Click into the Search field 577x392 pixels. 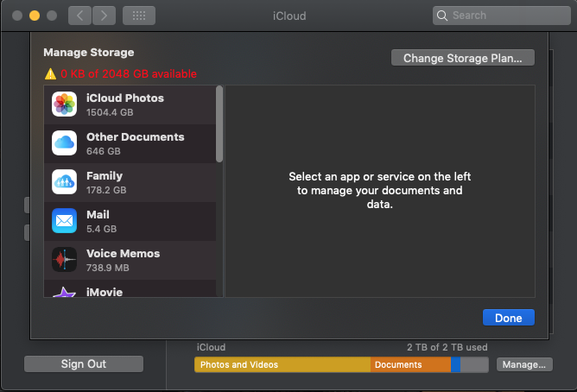click(x=502, y=16)
